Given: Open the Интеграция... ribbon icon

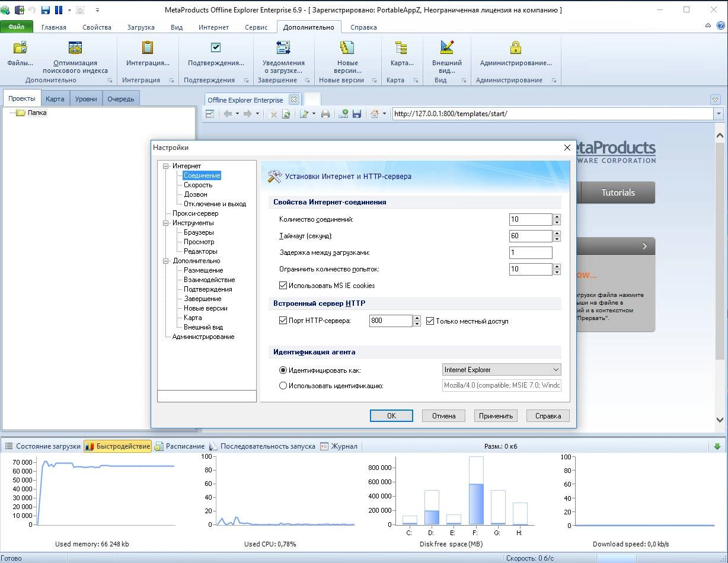Looking at the screenshot, I should 148,48.
